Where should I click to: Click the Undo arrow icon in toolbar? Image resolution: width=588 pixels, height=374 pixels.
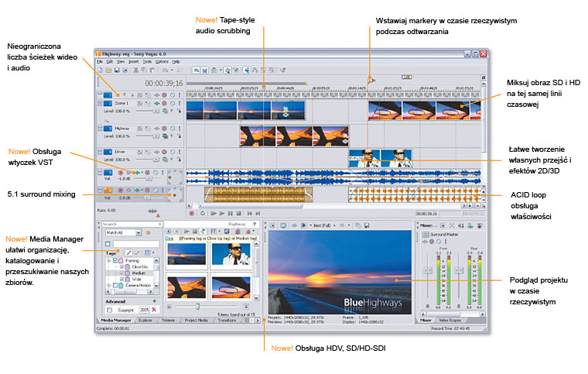165,70
